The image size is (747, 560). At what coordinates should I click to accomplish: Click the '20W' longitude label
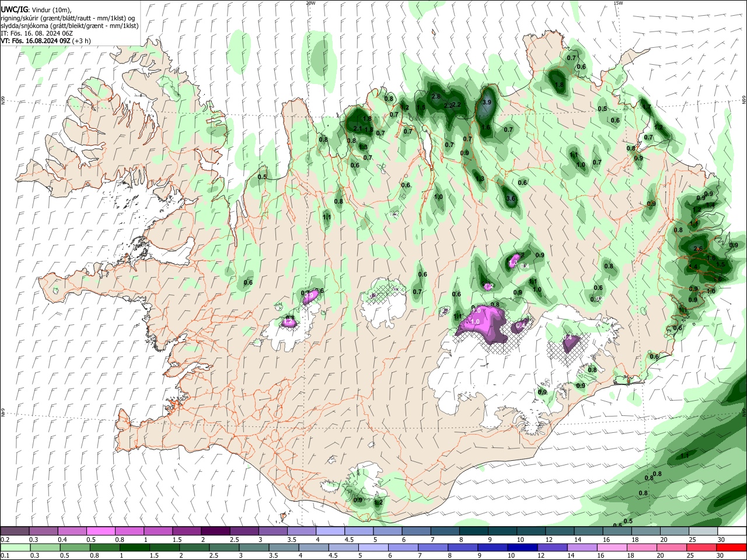tap(310, 3)
